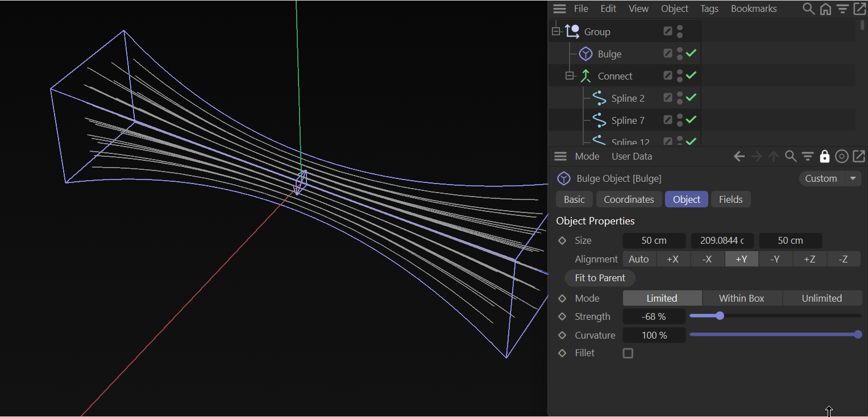
Task: Toggle visibility dots for Spline 2
Action: tap(680, 98)
